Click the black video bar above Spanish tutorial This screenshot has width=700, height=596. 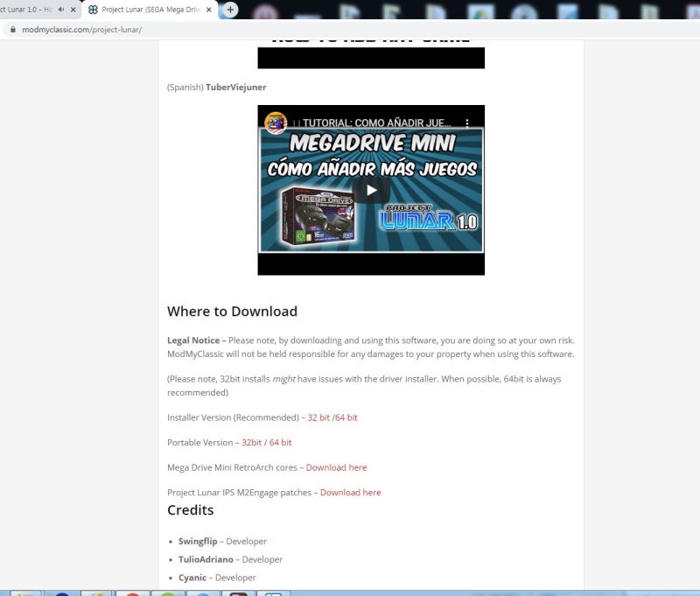371,58
